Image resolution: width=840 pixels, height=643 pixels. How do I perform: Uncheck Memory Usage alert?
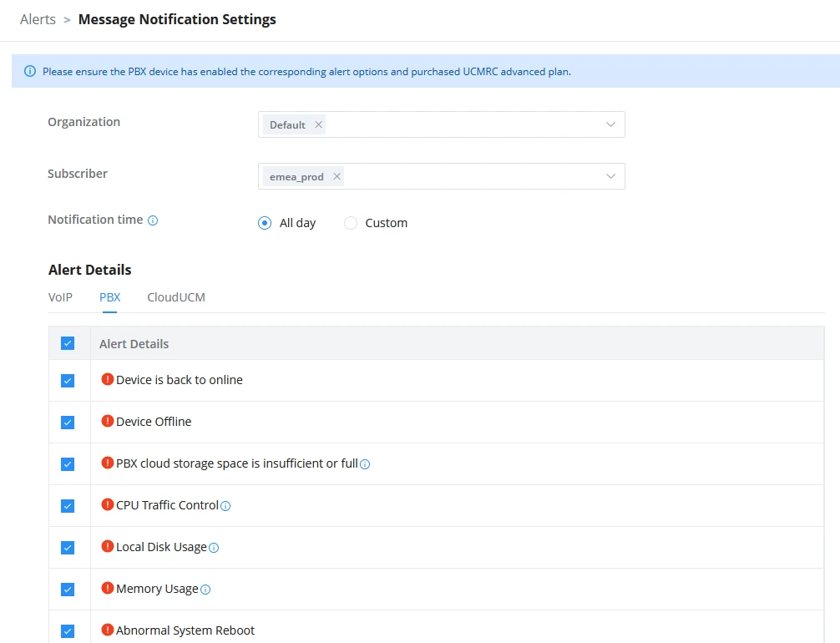68,590
